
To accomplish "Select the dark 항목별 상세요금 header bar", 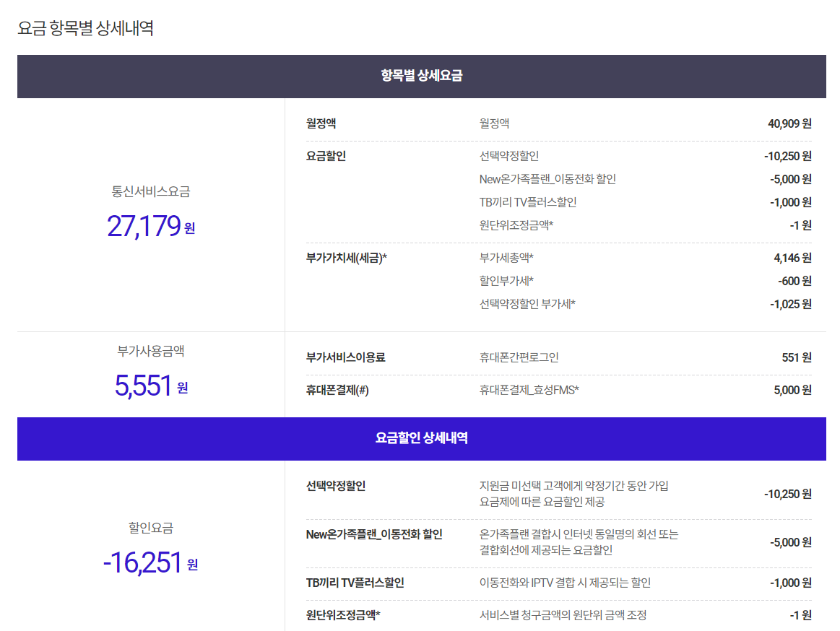I will (x=421, y=76).
